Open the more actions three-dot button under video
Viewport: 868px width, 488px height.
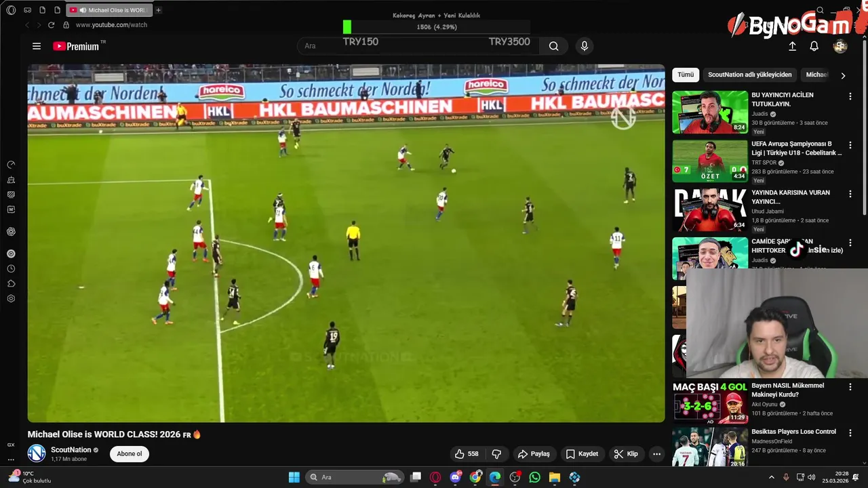click(x=656, y=454)
